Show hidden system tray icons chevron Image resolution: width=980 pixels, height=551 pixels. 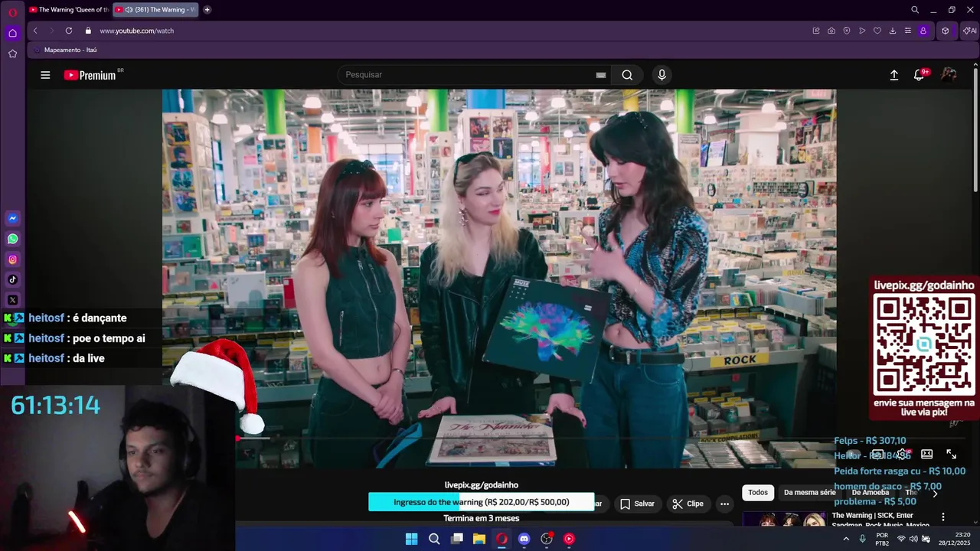(x=846, y=539)
